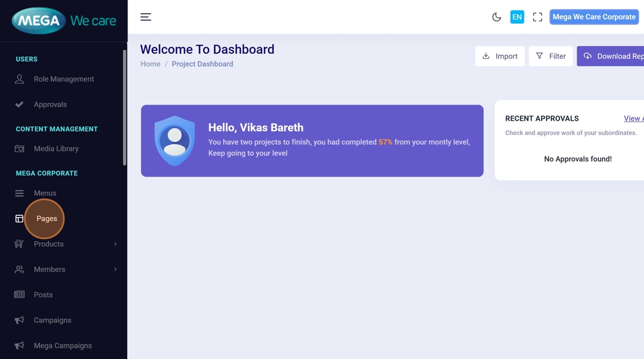
Task: Click the Role Management user icon
Action: point(20,79)
